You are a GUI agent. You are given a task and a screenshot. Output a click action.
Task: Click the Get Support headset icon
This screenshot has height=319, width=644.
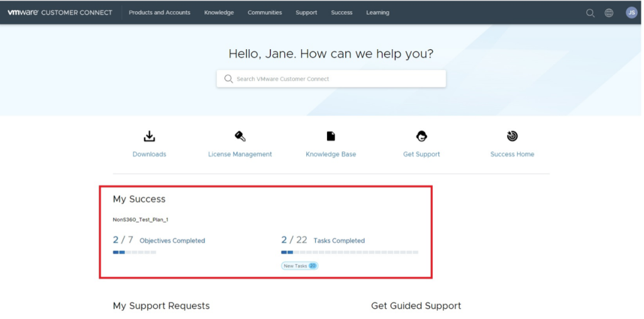click(421, 136)
